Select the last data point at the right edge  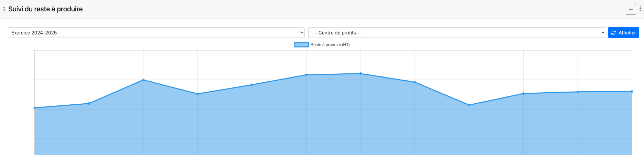(x=632, y=92)
